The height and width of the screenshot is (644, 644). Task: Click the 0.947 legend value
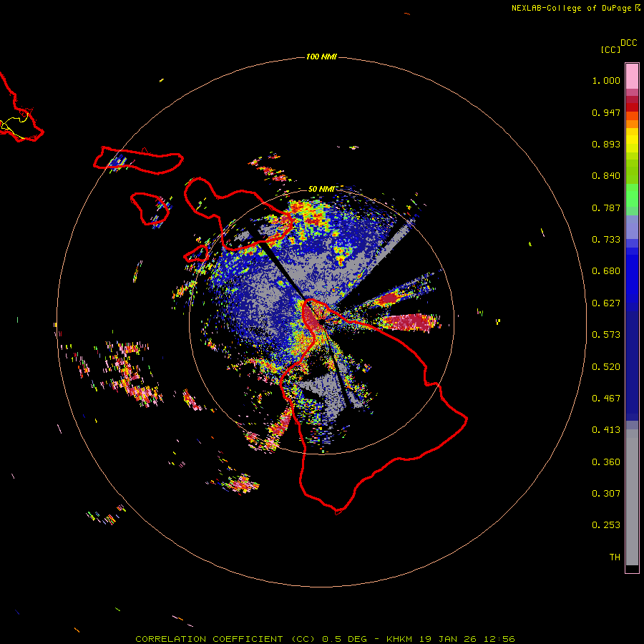click(606, 112)
